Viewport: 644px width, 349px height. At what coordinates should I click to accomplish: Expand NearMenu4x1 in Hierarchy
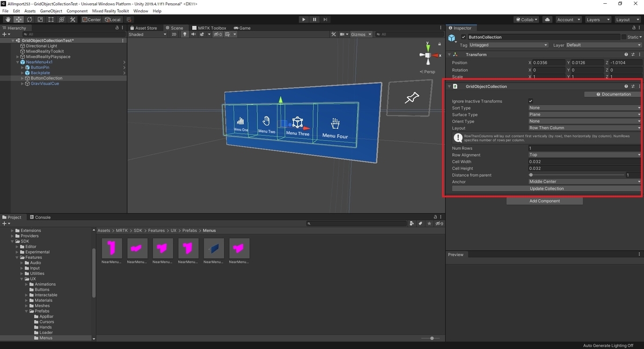tap(18, 62)
